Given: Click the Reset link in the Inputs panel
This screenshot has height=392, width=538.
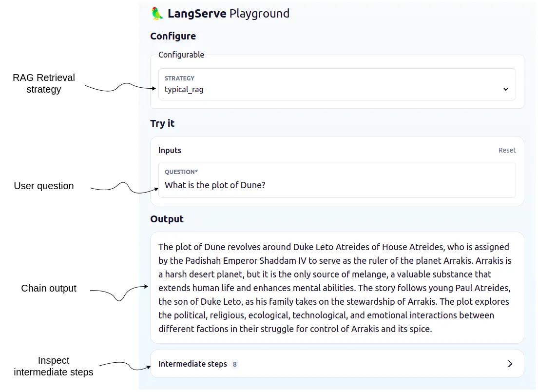Looking at the screenshot, I should pyautogui.click(x=507, y=150).
